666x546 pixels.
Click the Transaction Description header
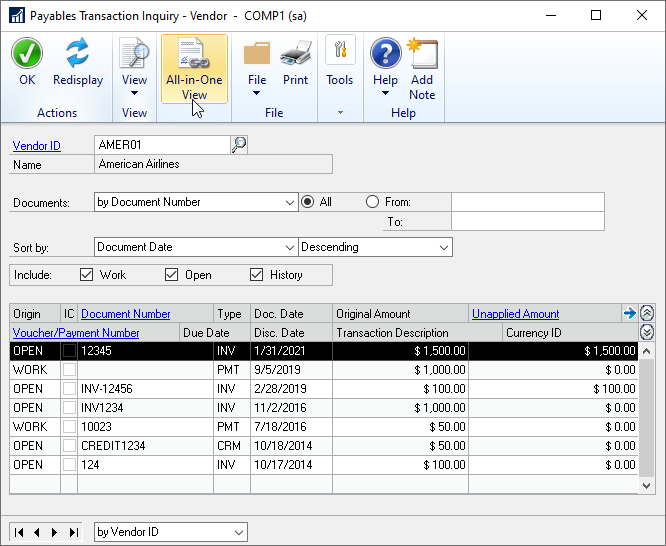[x=418, y=333]
